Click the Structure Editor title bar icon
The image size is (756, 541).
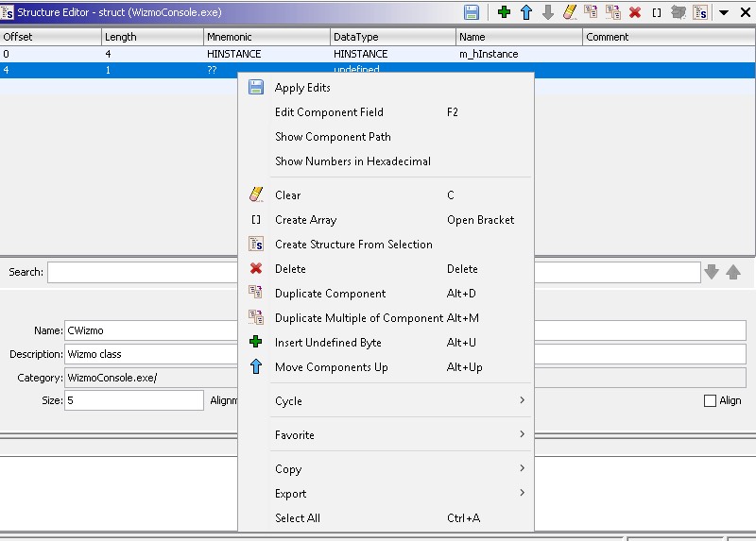click(8, 12)
